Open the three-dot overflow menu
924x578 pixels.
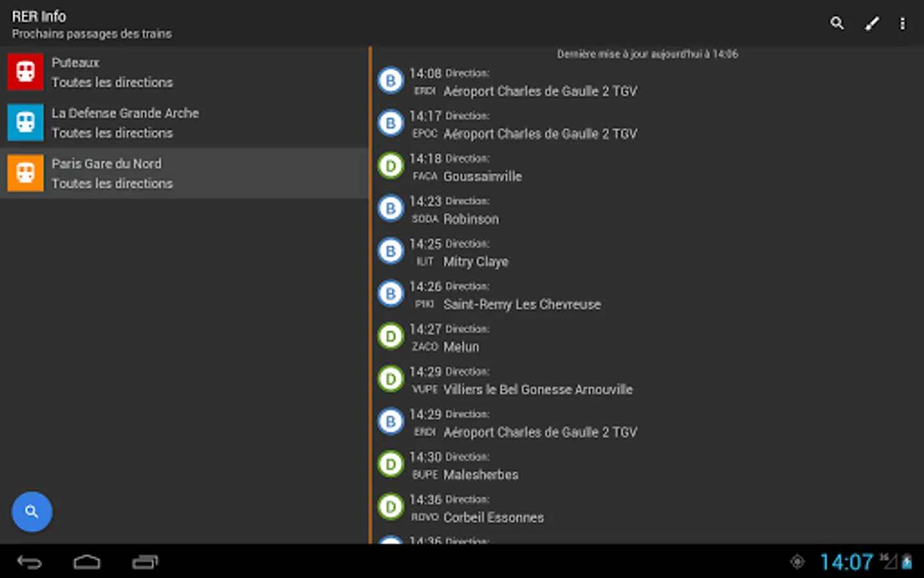(x=902, y=24)
